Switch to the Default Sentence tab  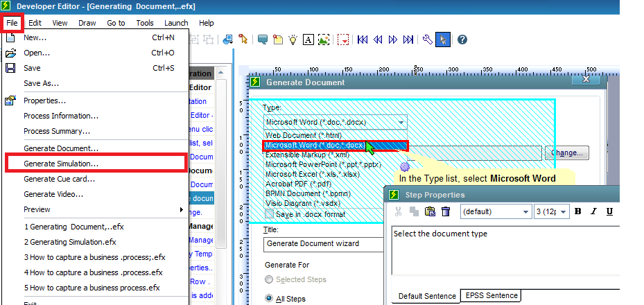(x=427, y=296)
